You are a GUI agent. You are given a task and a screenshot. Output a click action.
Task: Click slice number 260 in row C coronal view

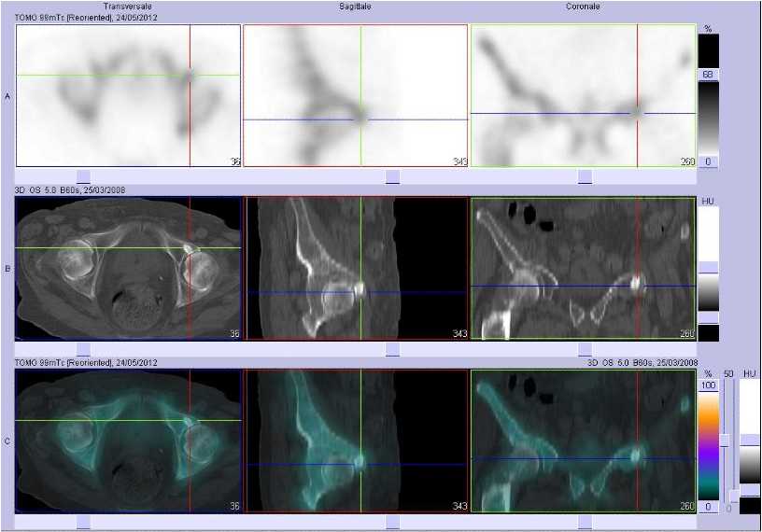687,506
